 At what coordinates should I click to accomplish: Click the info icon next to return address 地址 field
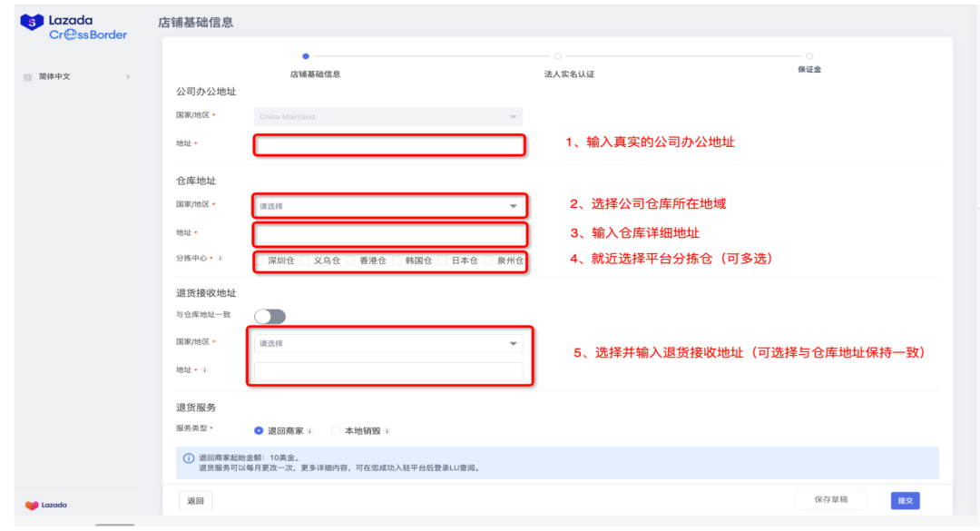(x=204, y=369)
